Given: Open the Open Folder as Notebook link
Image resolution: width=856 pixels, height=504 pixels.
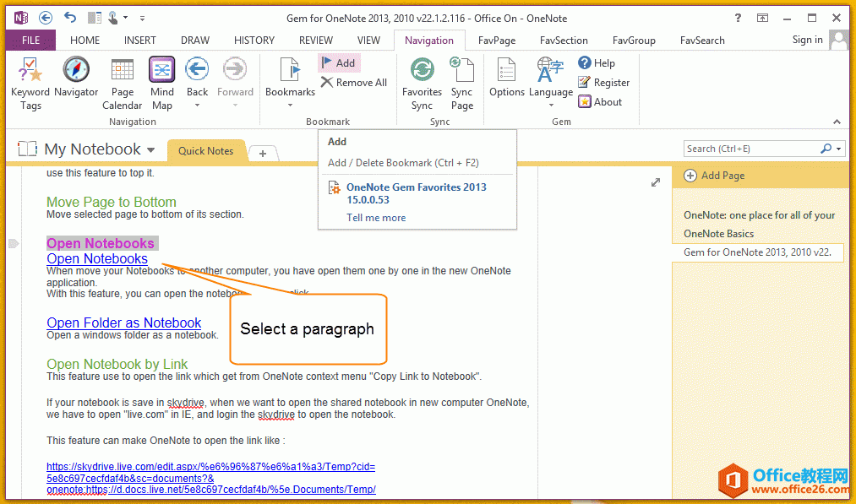Looking at the screenshot, I should coord(124,322).
